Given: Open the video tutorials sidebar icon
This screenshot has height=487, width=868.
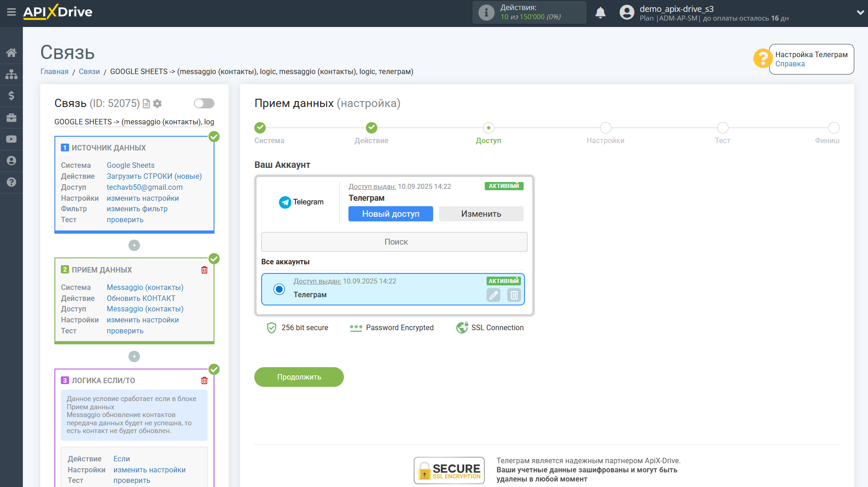Looking at the screenshot, I should pyautogui.click(x=11, y=139).
